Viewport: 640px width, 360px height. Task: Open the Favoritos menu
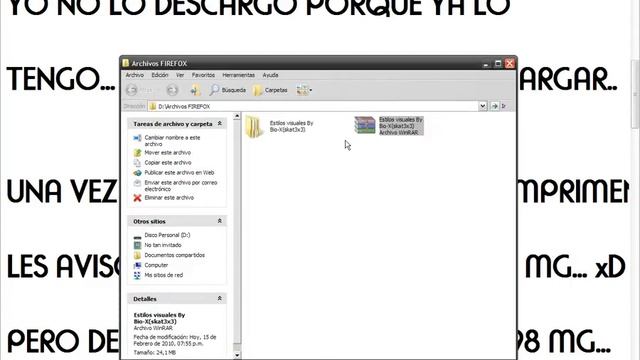203,75
